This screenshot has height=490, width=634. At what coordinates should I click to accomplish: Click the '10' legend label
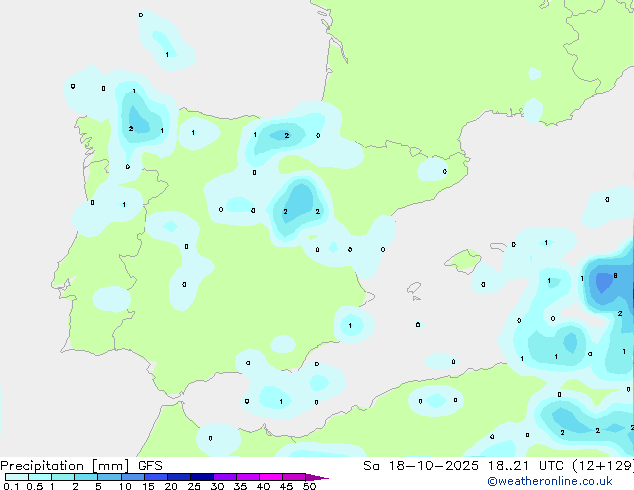click(x=125, y=486)
